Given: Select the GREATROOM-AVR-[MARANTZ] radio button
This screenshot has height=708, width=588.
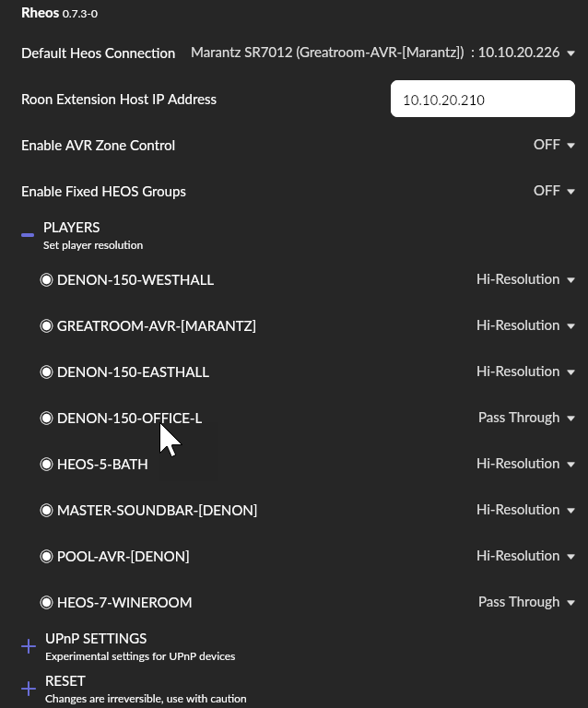Looking at the screenshot, I should point(46,326).
